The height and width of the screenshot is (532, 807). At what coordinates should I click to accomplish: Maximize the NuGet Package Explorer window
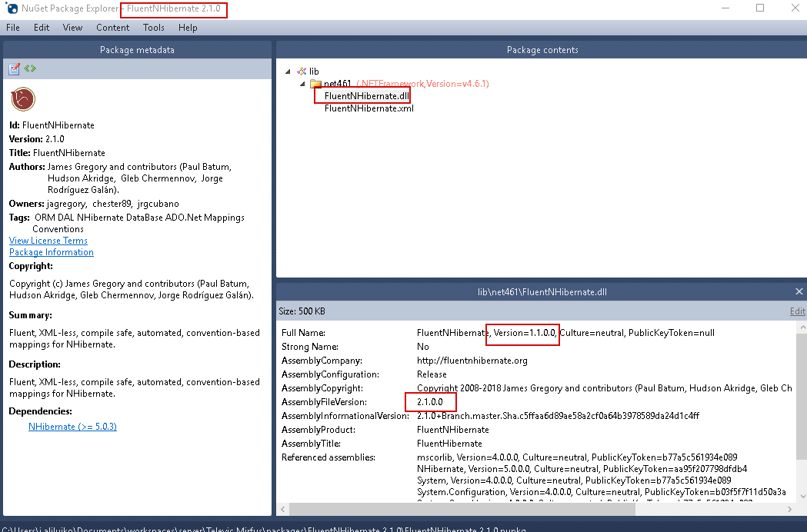click(x=760, y=8)
